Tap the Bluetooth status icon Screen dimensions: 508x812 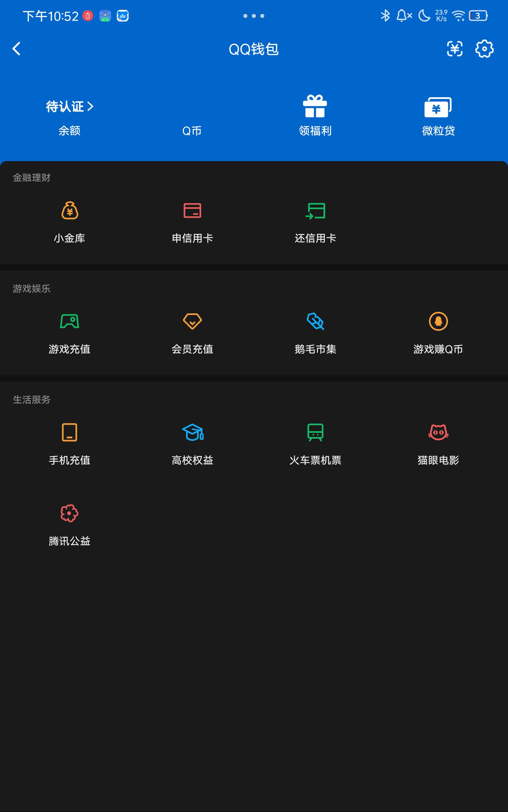[x=385, y=16]
